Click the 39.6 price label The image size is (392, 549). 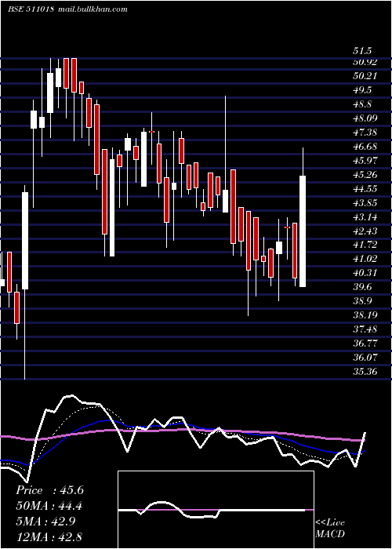[362, 287]
